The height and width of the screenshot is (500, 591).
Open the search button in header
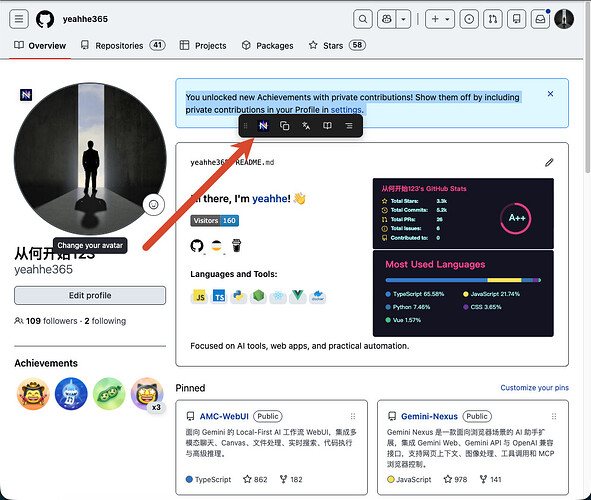click(x=363, y=19)
